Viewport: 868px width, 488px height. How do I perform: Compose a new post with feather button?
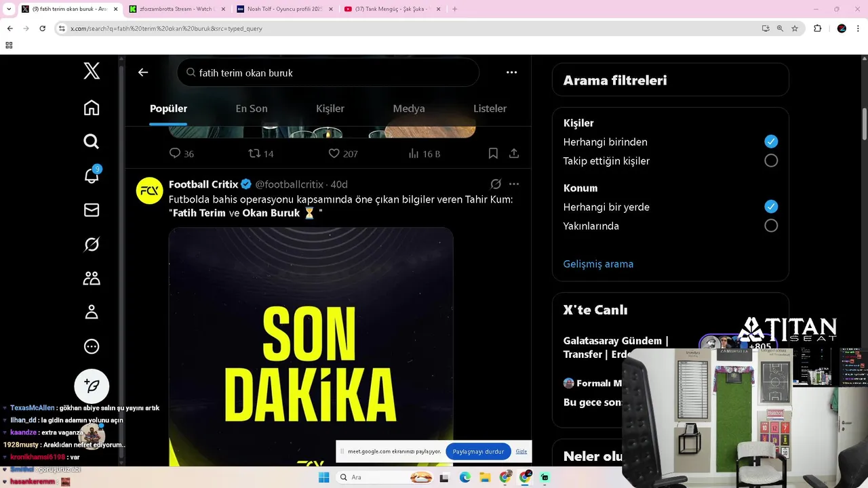(92, 386)
